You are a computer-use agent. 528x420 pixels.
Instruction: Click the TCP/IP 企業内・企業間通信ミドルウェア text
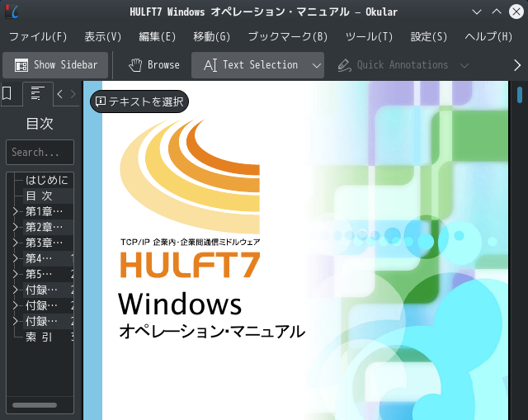191,242
